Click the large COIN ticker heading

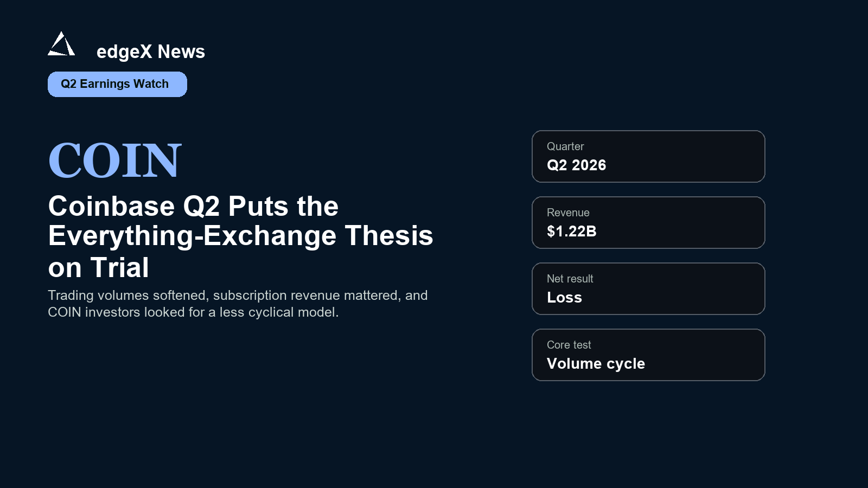[115, 160]
